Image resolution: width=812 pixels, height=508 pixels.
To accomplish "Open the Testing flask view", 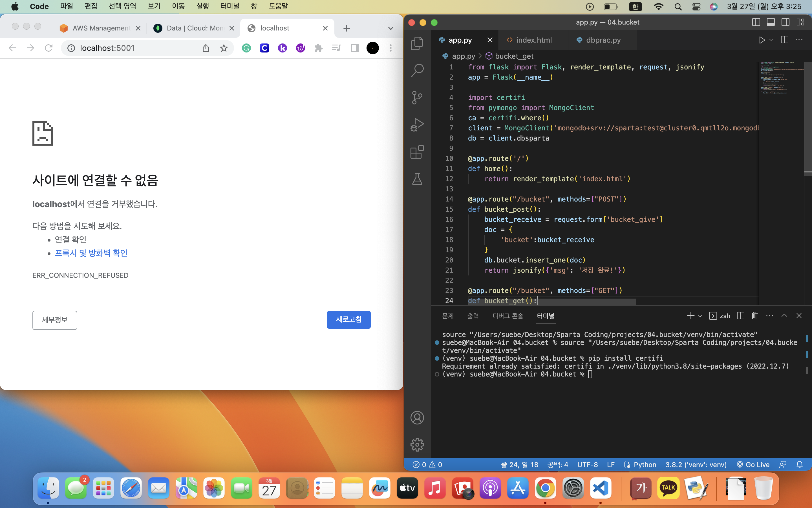I will (417, 179).
